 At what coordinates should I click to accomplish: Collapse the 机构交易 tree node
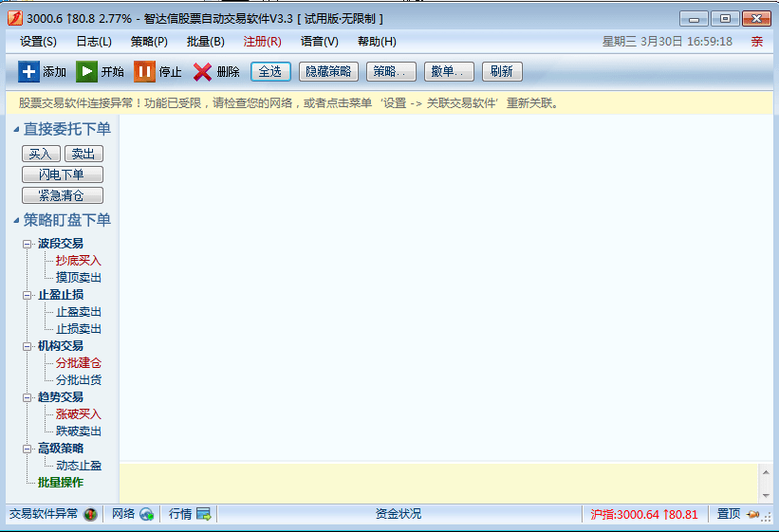[28, 346]
